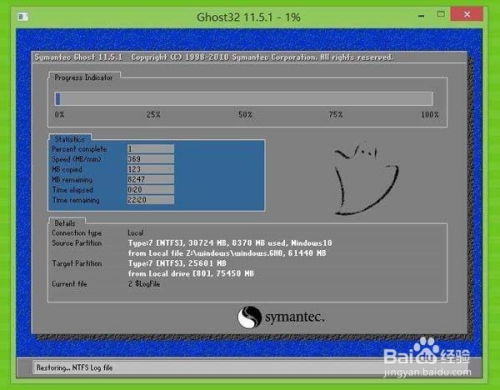Click the Details panel tab label
This screenshot has width=500, height=390.
pyautogui.click(x=65, y=223)
